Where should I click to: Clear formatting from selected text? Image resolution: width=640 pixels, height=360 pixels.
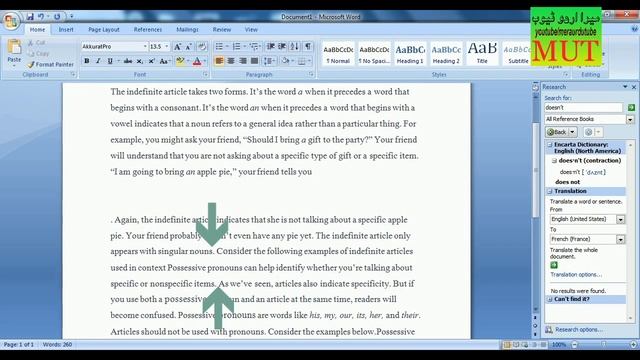click(202, 47)
